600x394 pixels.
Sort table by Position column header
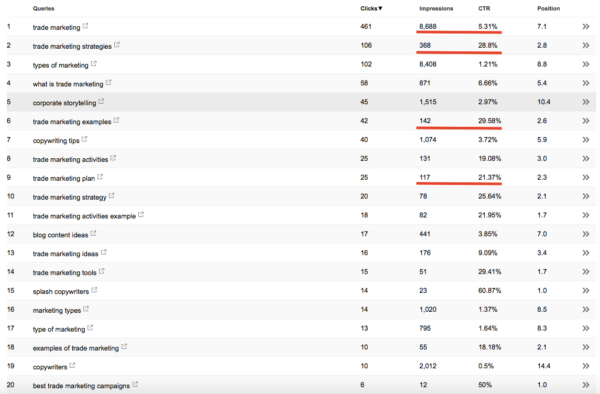[548, 8]
